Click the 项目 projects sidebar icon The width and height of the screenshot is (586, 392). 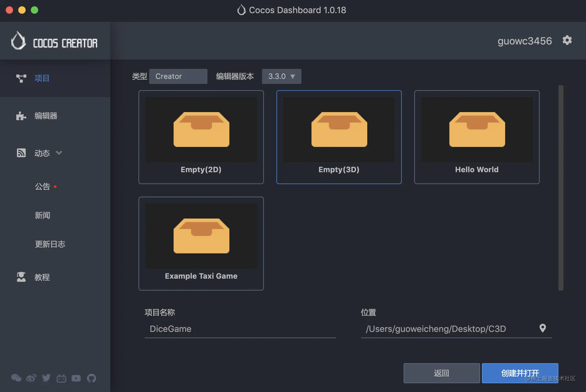(21, 78)
